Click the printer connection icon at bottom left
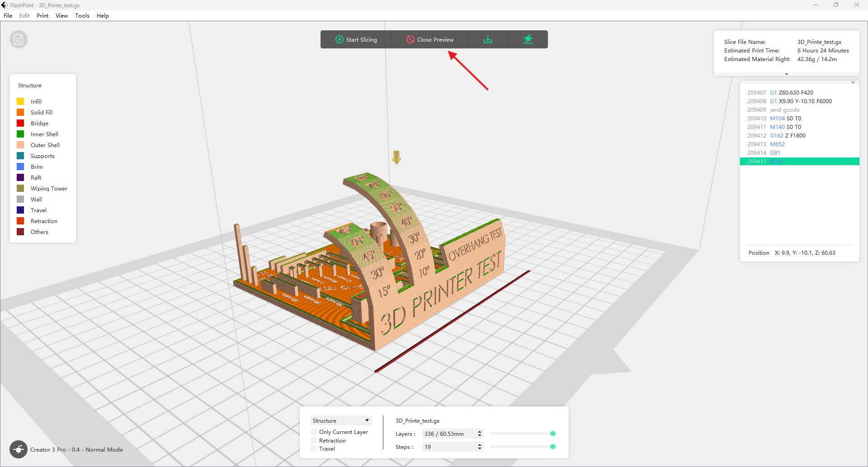Image resolution: width=868 pixels, height=467 pixels. coord(19,449)
